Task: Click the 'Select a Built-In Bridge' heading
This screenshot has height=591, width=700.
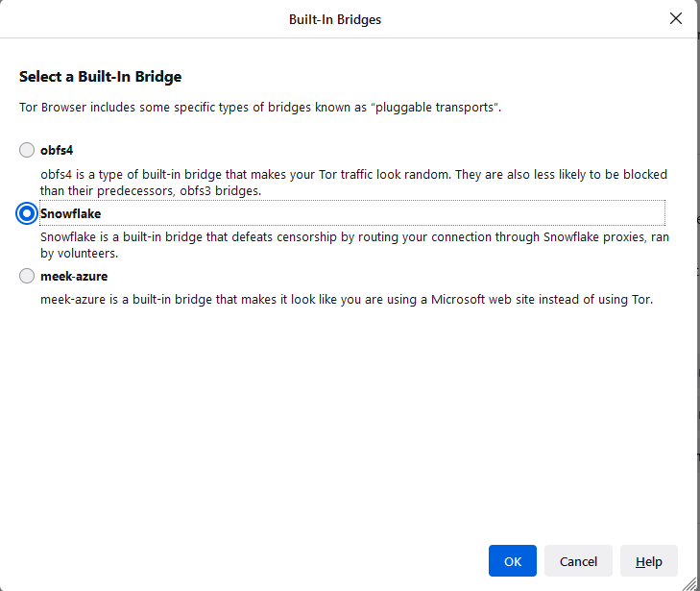Action: tap(101, 77)
